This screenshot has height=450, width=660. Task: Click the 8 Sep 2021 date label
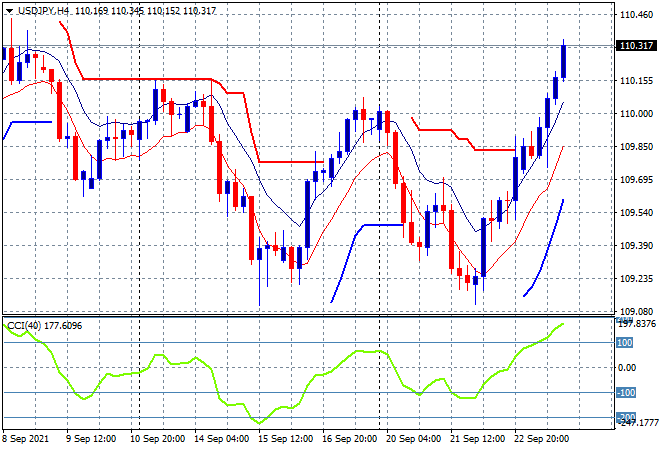26,439
